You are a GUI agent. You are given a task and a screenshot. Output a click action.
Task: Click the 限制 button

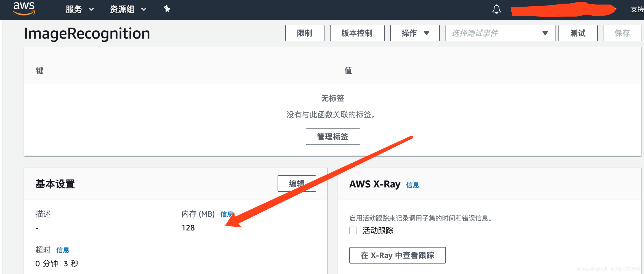[x=305, y=33]
